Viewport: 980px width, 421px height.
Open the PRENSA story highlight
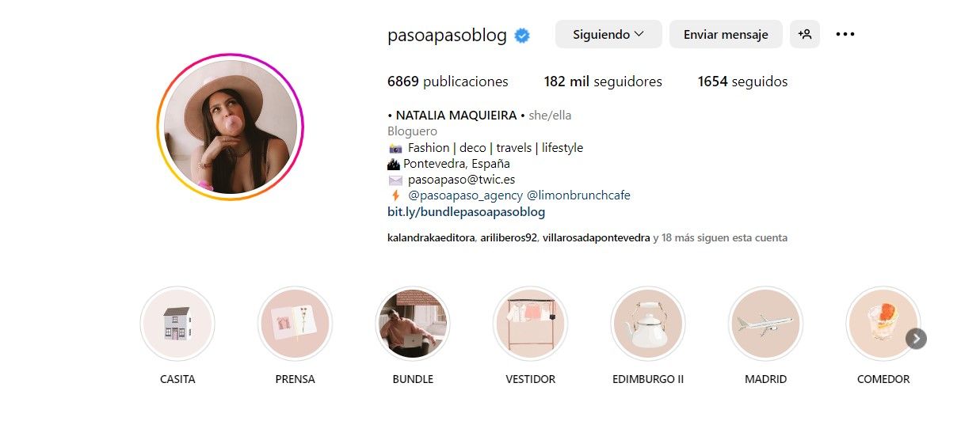pyautogui.click(x=296, y=324)
